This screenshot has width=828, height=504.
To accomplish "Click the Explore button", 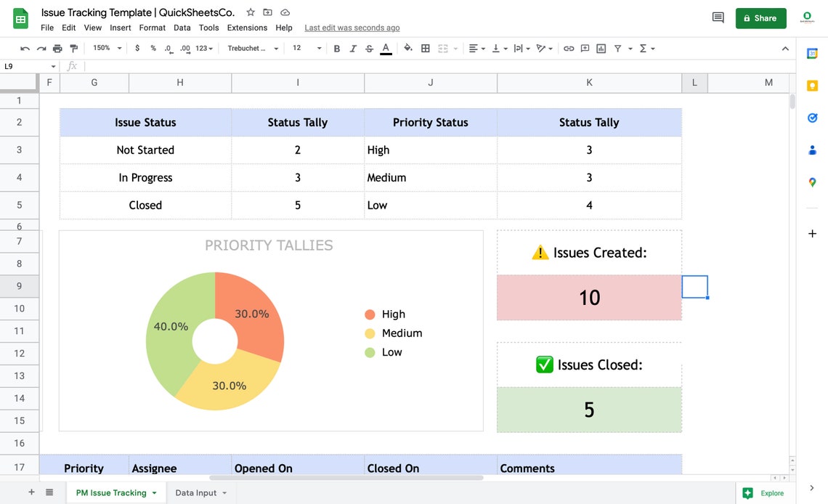I will (x=763, y=493).
